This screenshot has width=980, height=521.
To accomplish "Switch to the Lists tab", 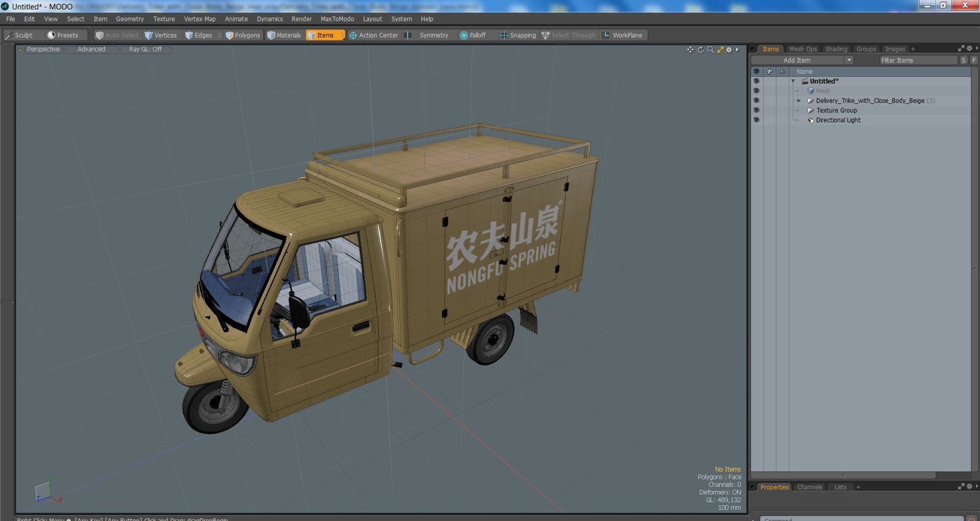I will pyautogui.click(x=840, y=487).
